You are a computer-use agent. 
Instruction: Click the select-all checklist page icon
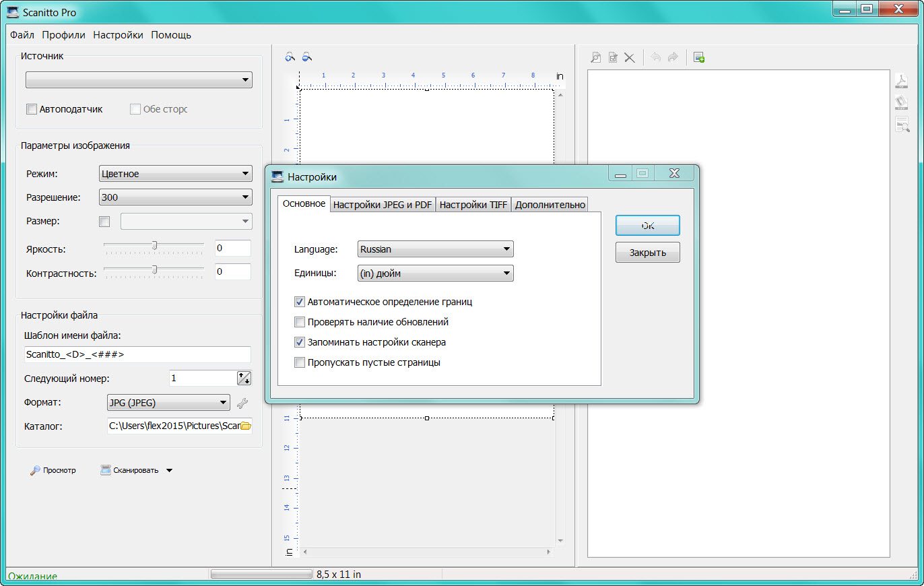pyautogui.click(x=613, y=58)
